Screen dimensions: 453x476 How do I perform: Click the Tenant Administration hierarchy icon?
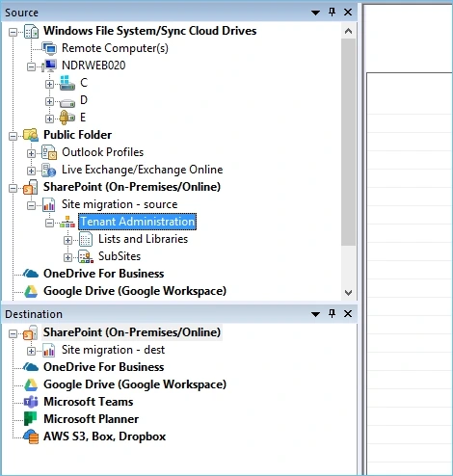[x=67, y=222]
